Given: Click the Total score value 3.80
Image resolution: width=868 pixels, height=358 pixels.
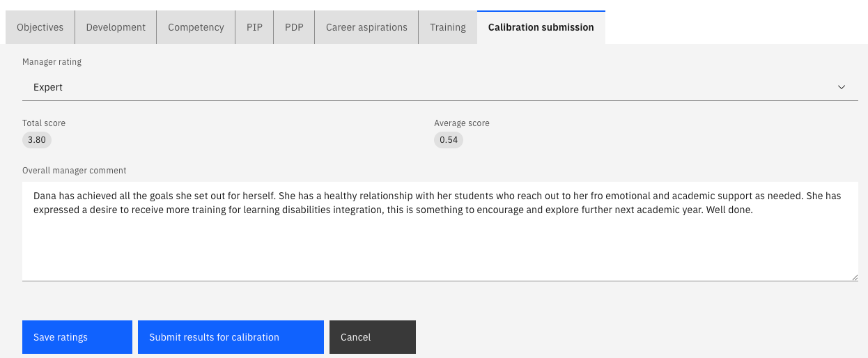Looking at the screenshot, I should pos(37,140).
